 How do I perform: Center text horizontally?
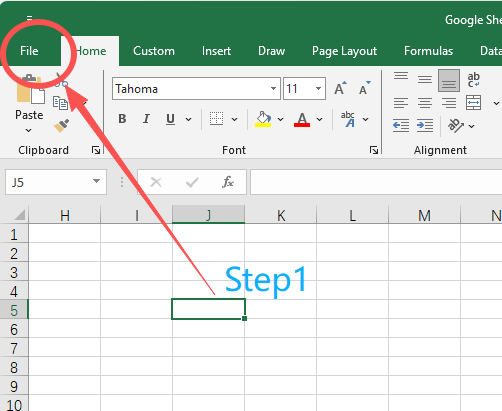425,103
